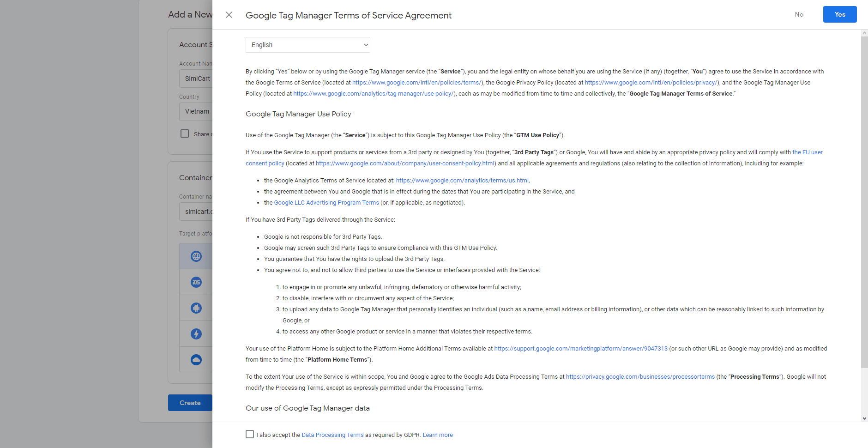The width and height of the screenshot is (868, 448).
Task: Click the Learn more link
Action: point(438,435)
